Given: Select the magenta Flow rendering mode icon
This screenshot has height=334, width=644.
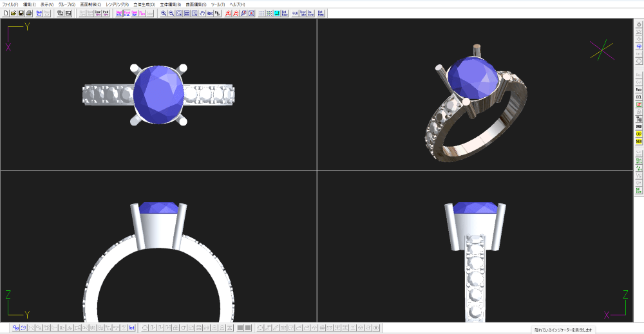Looking at the screenshot, I should pyautogui.click(x=142, y=13).
